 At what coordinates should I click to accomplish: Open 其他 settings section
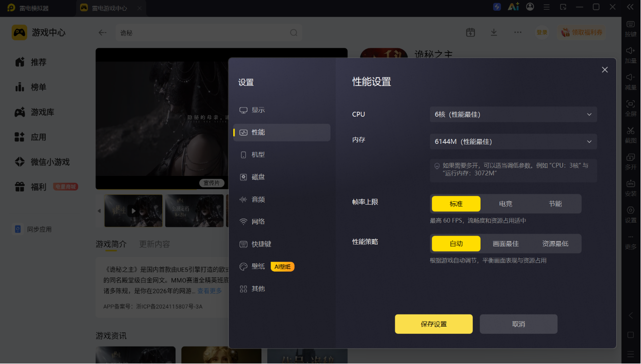pyautogui.click(x=282, y=289)
